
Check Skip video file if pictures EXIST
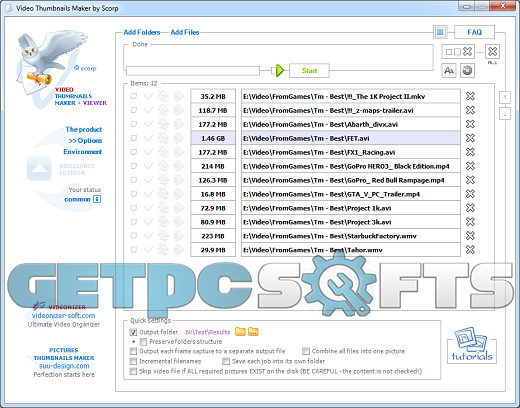click(x=133, y=371)
